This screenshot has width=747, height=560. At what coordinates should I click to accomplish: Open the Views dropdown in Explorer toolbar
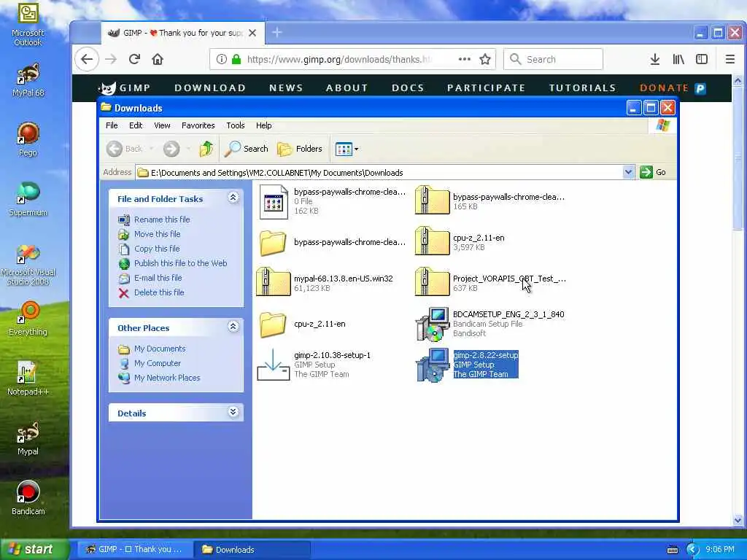coord(347,149)
